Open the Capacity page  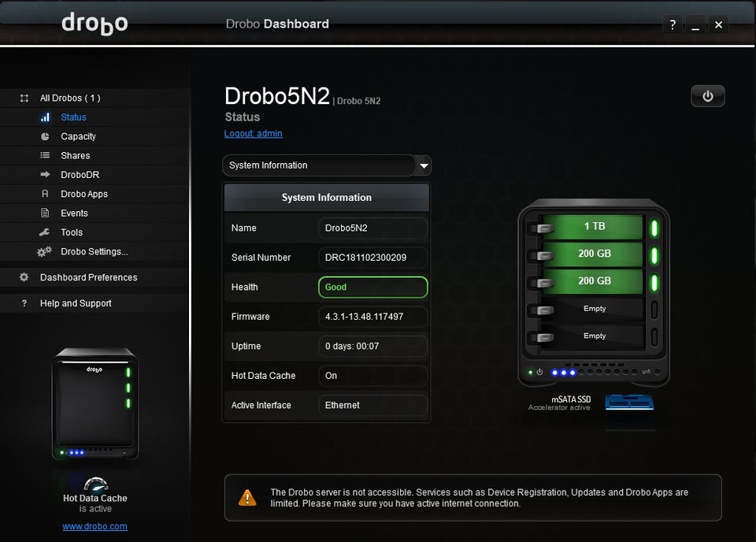[78, 136]
